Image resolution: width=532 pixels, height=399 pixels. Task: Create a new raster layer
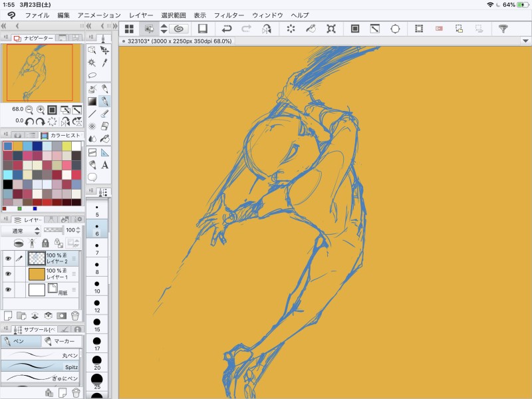(8, 315)
